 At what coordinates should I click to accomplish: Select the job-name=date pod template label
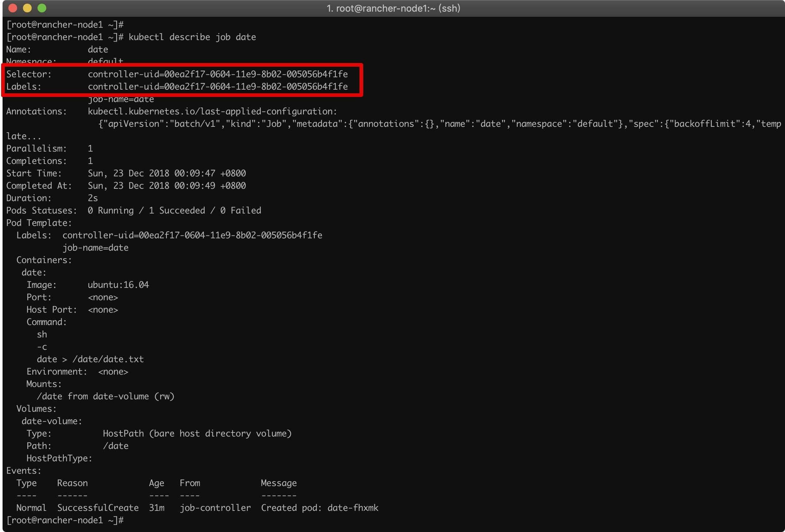point(96,247)
